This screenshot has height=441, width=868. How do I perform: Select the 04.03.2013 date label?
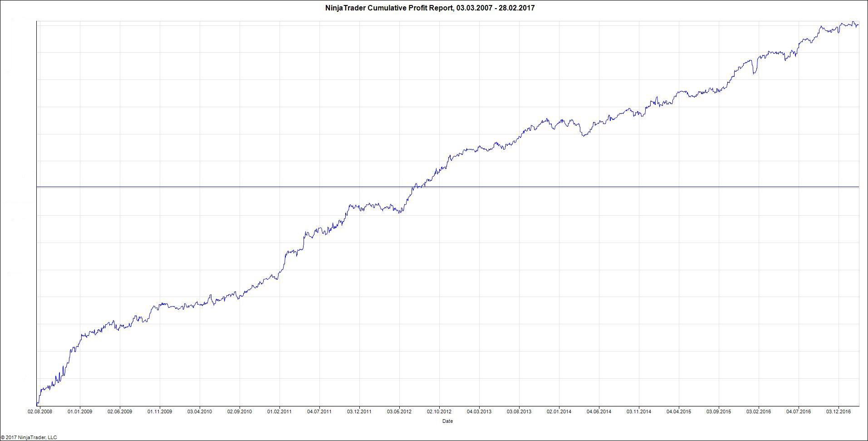479,411
